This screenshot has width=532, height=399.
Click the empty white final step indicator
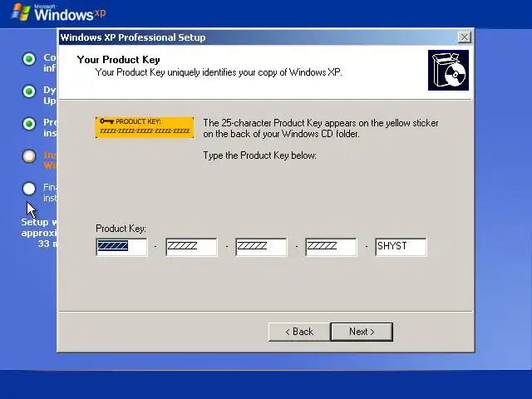click(x=29, y=189)
